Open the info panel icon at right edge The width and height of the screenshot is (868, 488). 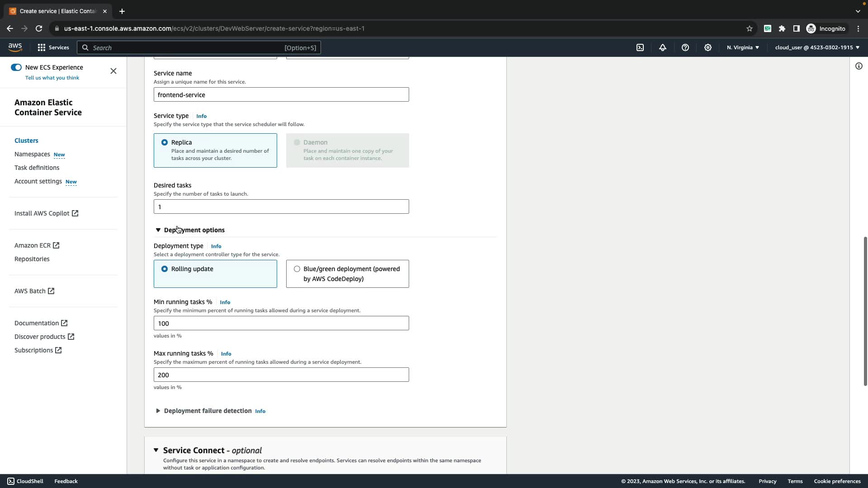pyautogui.click(x=859, y=66)
